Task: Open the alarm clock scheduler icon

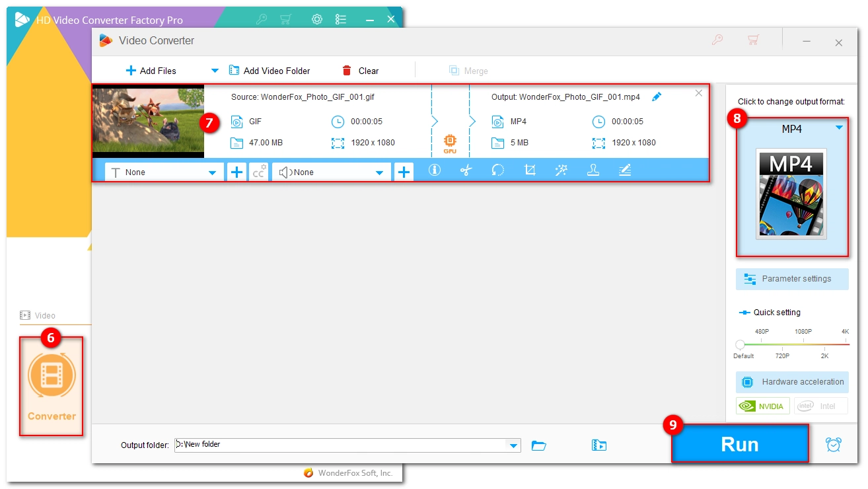Action: coord(834,444)
